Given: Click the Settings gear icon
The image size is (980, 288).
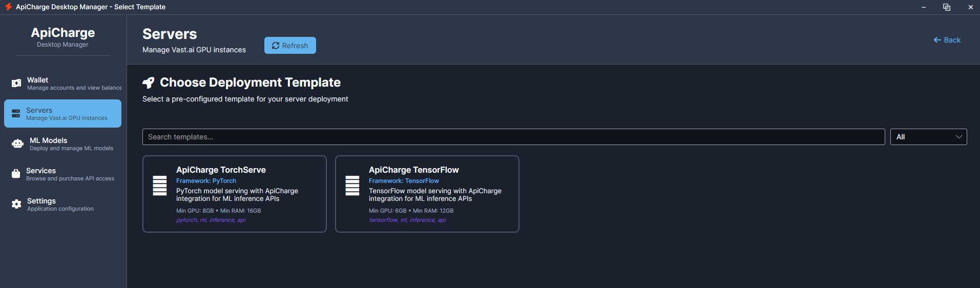Looking at the screenshot, I should [x=16, y=204].
